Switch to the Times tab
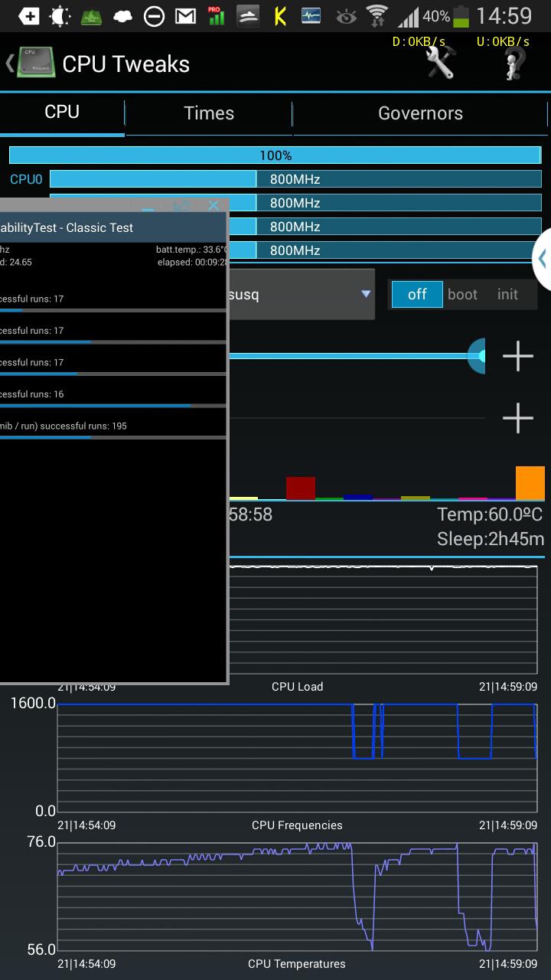Screen dimensions: 551x980 tap(209, 113)
